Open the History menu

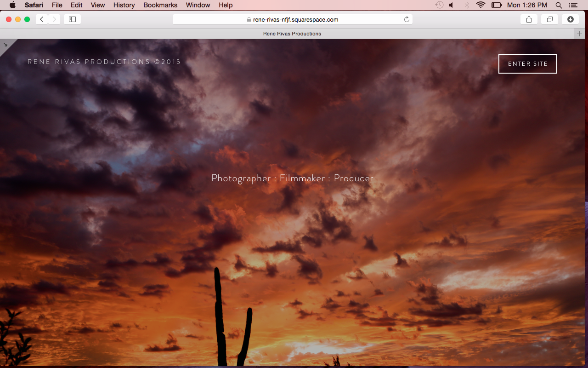124,5
